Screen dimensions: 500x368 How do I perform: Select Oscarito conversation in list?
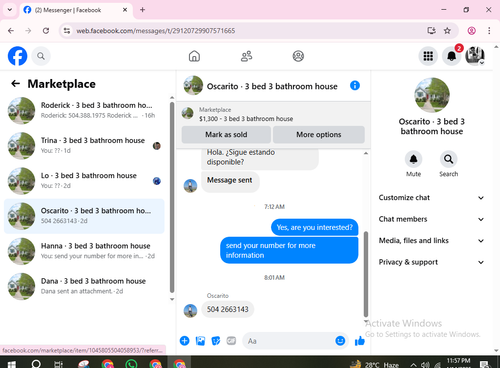coord(84,216)
